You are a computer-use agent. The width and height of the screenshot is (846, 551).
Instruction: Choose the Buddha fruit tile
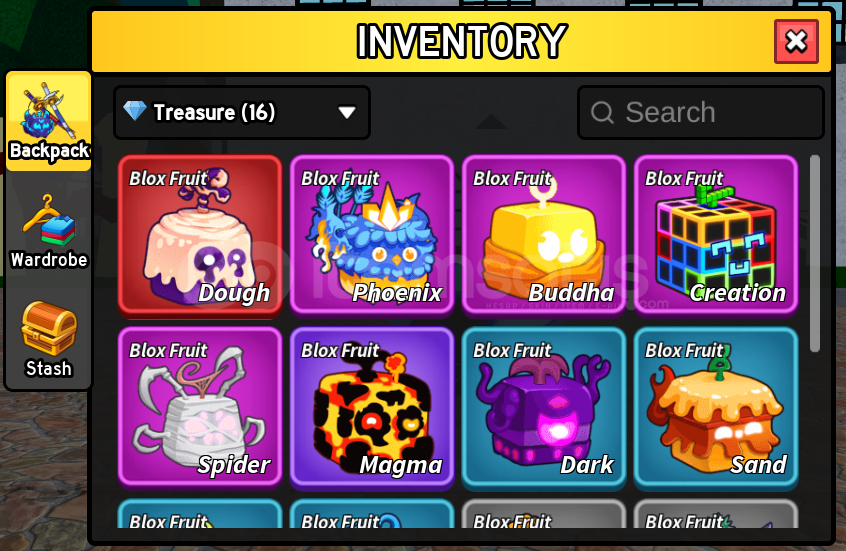tap(544, 235)
